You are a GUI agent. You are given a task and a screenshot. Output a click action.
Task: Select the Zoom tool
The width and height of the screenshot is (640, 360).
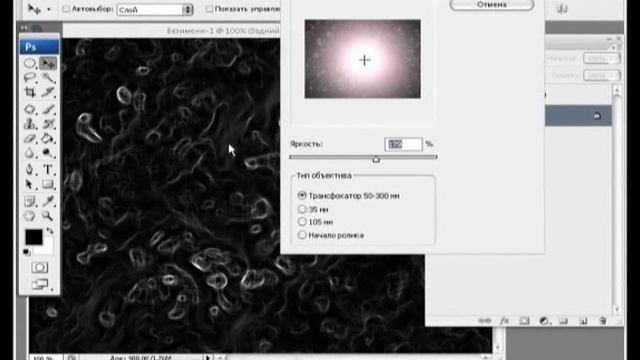click(x=48, y=216)
